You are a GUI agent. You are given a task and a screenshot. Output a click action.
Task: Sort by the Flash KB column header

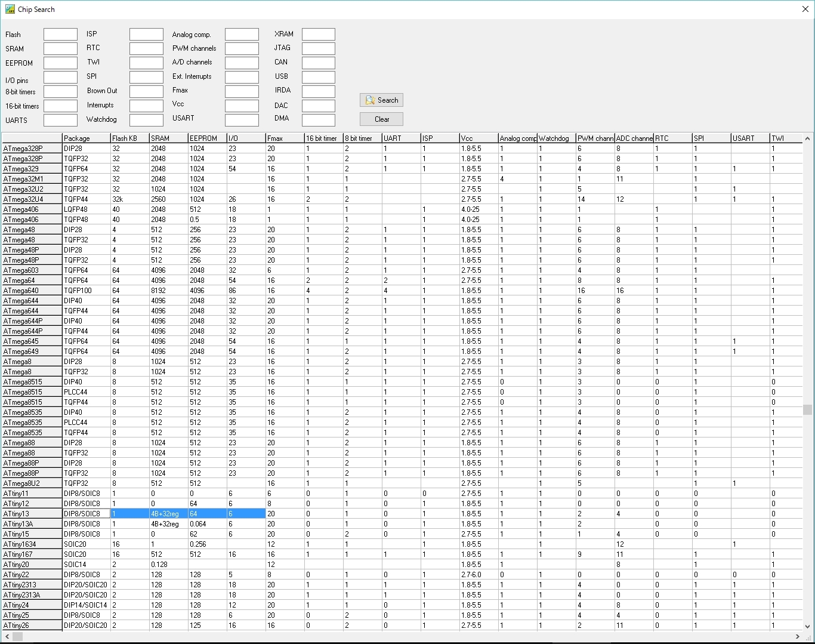pos(129,138)
